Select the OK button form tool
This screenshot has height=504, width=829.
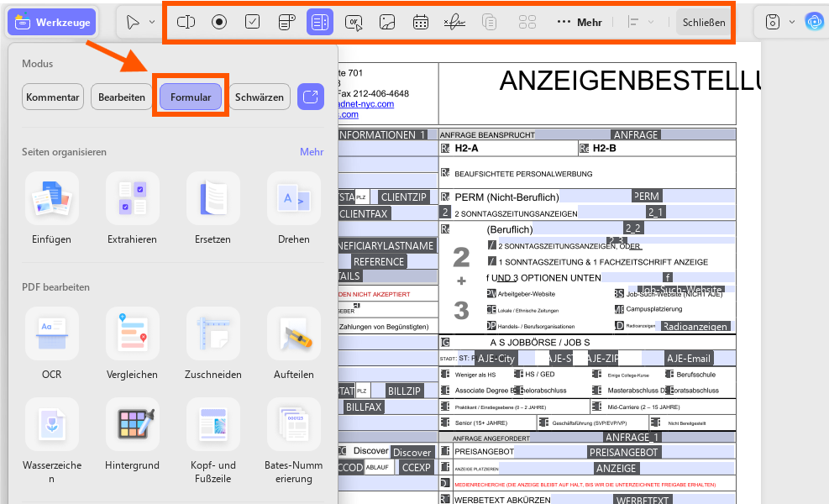[x=353, y=22]
